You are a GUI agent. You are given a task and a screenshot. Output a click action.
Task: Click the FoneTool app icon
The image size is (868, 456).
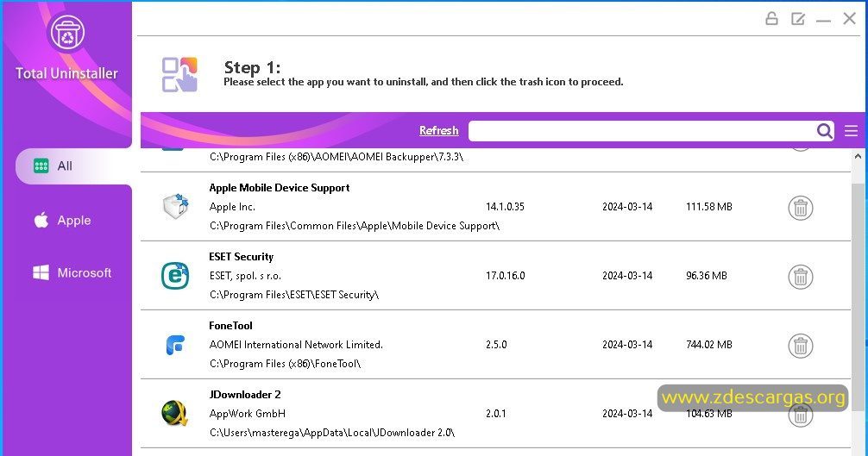[175, 345]
